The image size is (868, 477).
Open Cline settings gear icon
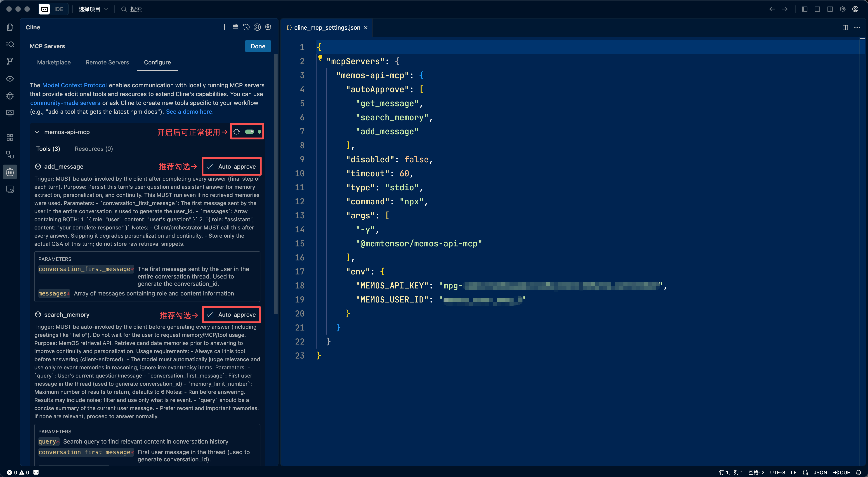point(268,27)
